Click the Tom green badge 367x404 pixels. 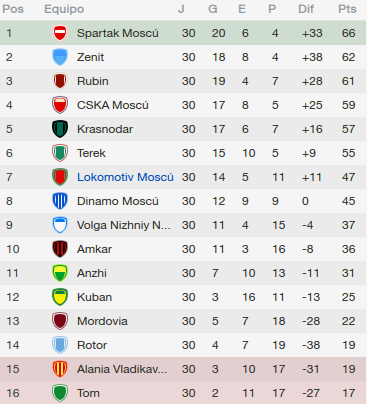click(x=60, y=393)
